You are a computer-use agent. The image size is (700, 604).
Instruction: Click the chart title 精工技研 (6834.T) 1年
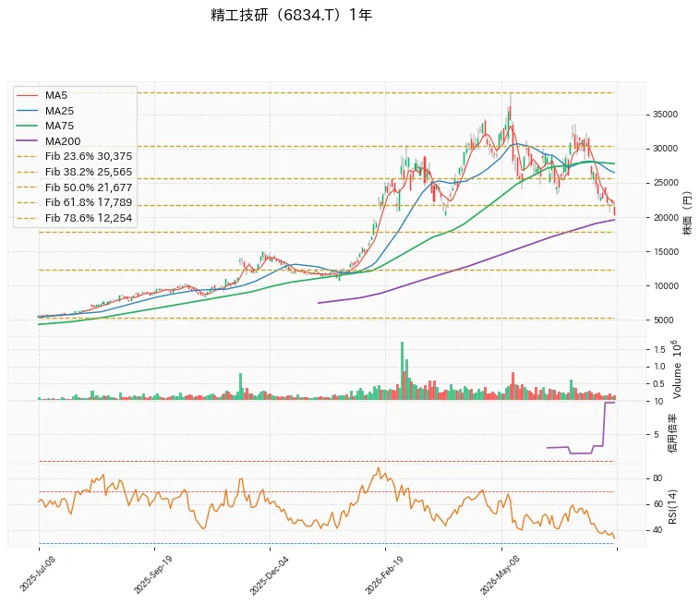coord(291,15)
